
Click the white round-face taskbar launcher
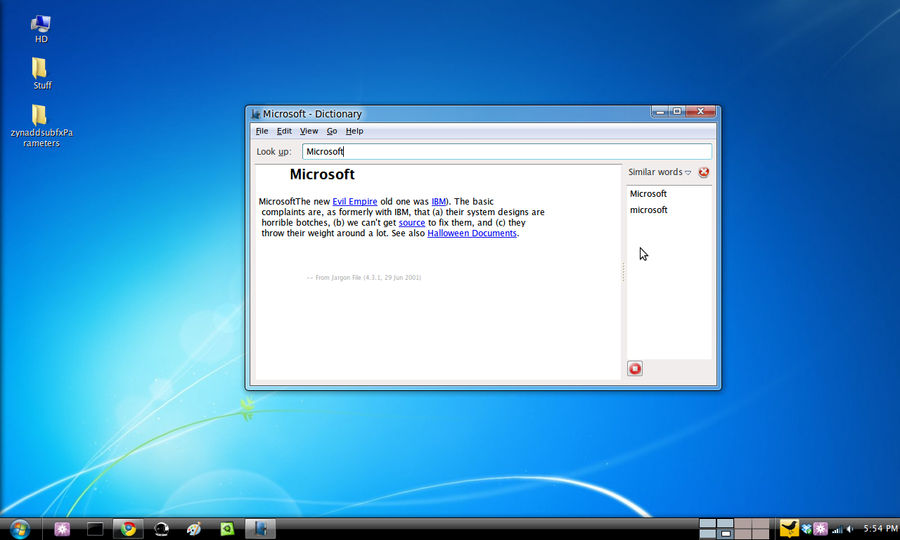click(162, 529)
